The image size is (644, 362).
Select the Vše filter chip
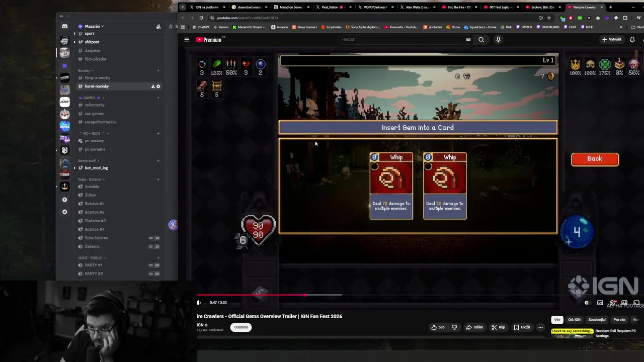557,320
